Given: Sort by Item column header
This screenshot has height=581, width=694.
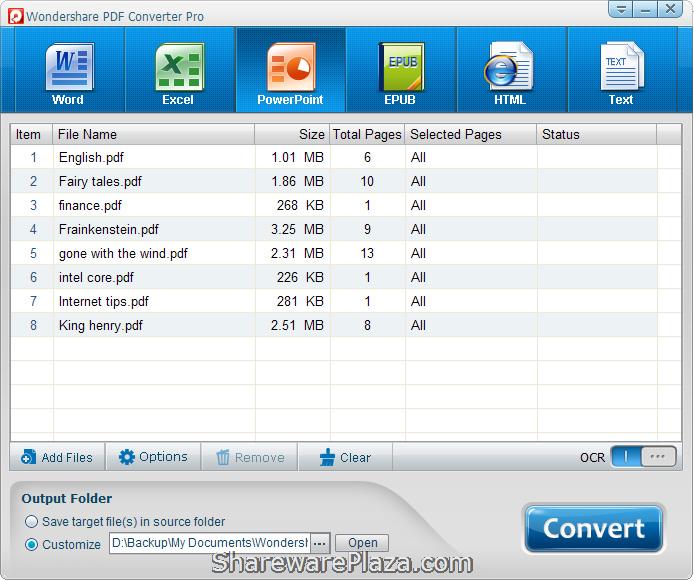Looking at the screenshot, I should [x=31, y=135].
